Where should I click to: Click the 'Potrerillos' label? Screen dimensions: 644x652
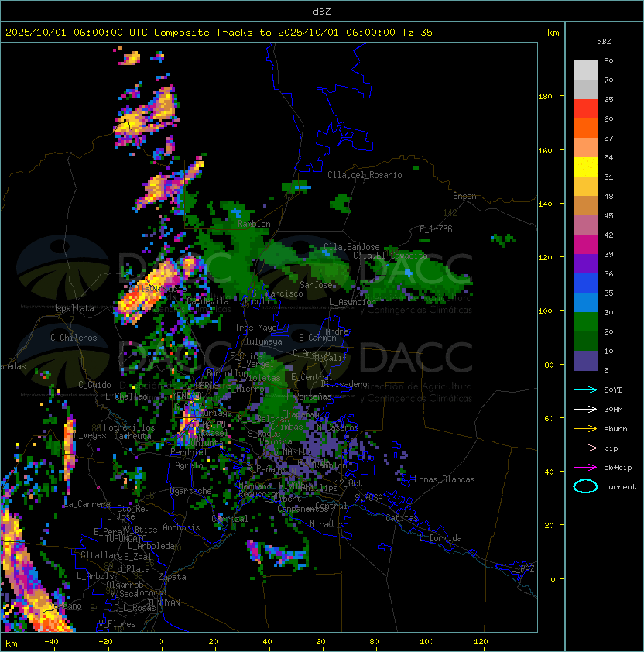[x=129, y=427]
